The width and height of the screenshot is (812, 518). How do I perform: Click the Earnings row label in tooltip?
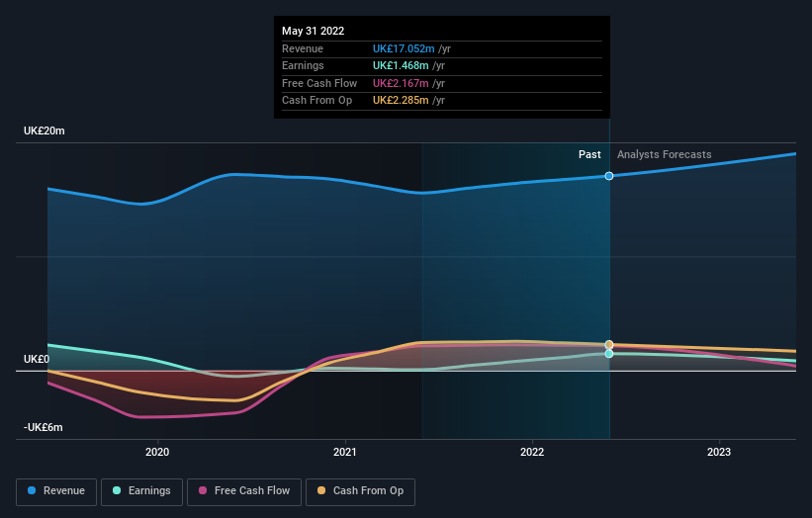[303, 65]
